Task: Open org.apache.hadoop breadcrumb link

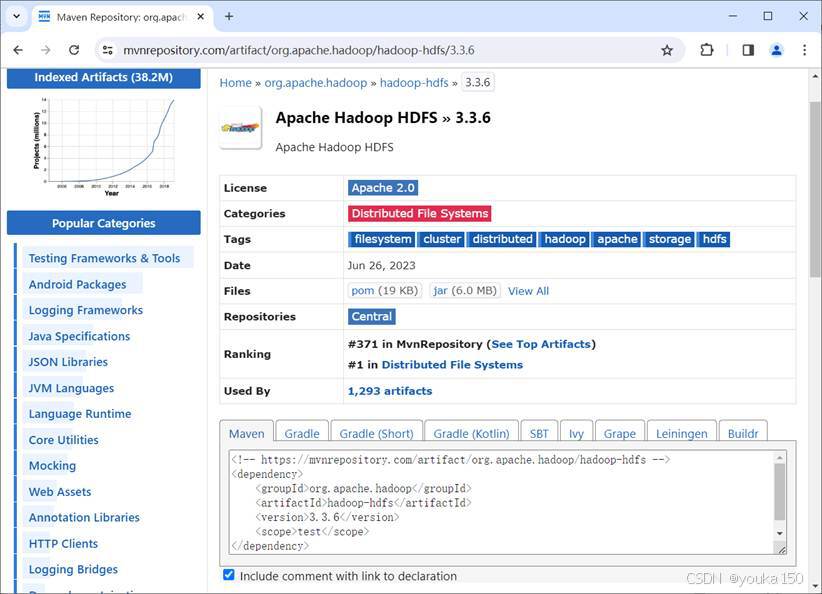Action: pos(316,83)
